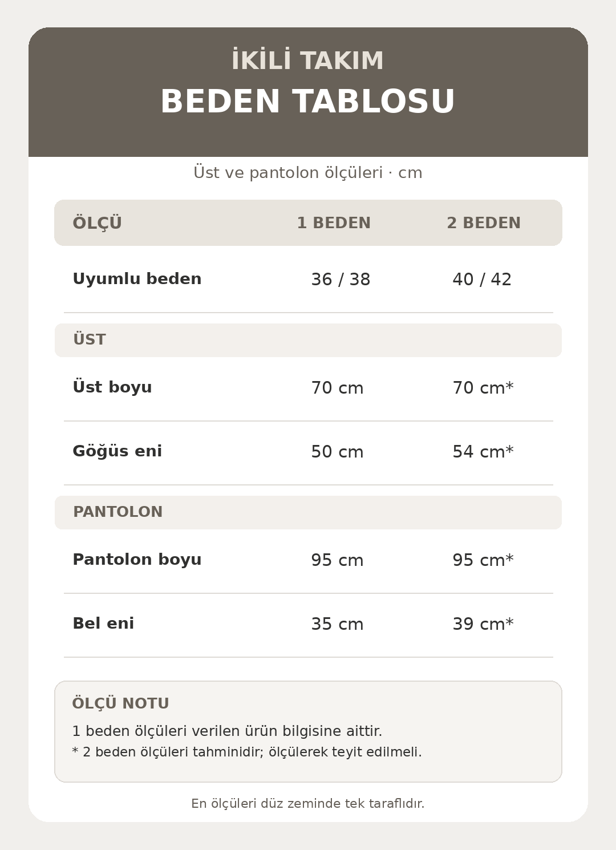Image resolution: width=616 pixels, height=850 pixels.
Task: Click the footer note about düz zeminde
Action: click(x=308, y=804)
